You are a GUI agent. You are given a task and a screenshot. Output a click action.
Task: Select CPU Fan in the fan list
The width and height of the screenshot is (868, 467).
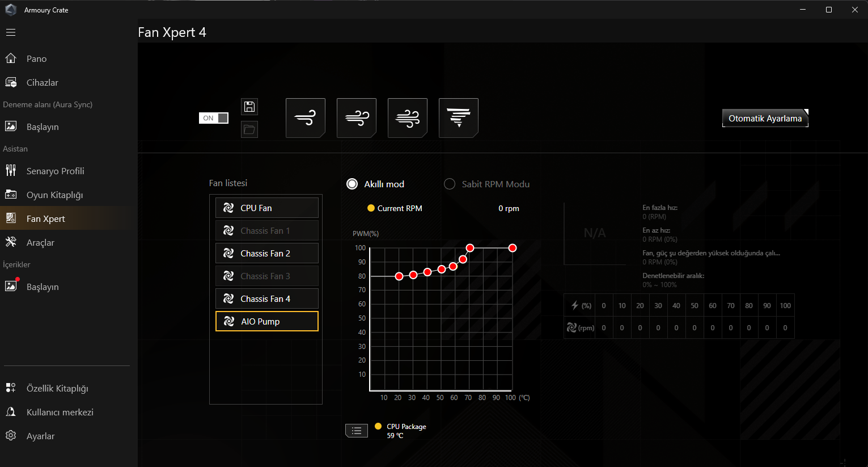click(x=267, y=208)
